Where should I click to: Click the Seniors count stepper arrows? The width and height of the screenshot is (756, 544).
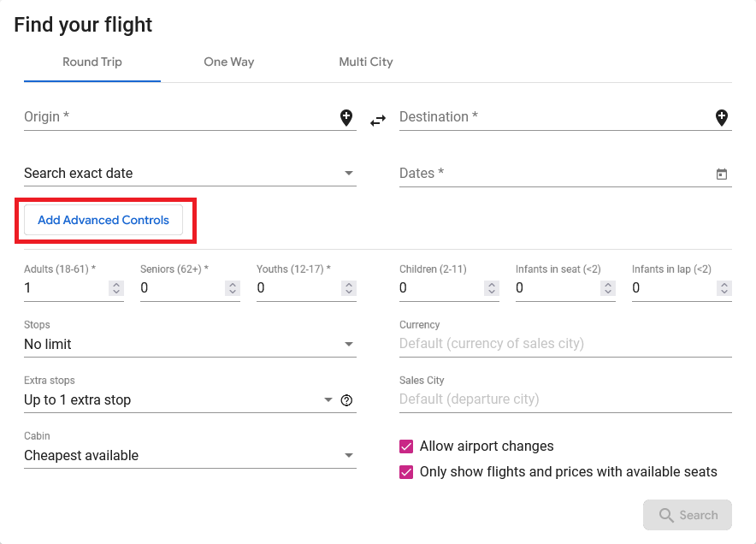(x=233, y=289)
